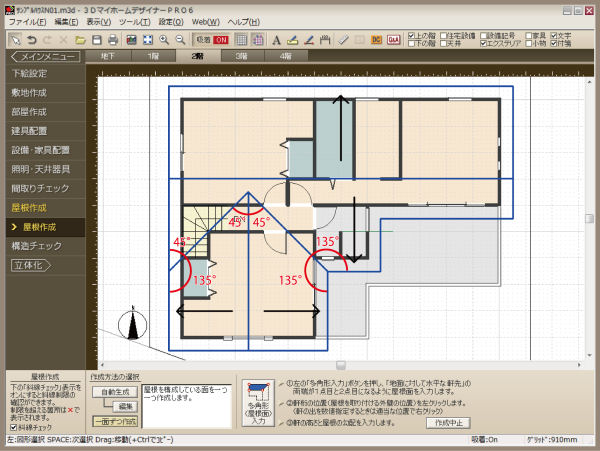Click the north compass symbol
Screen dimensions: 600x451
pos(131,327)
